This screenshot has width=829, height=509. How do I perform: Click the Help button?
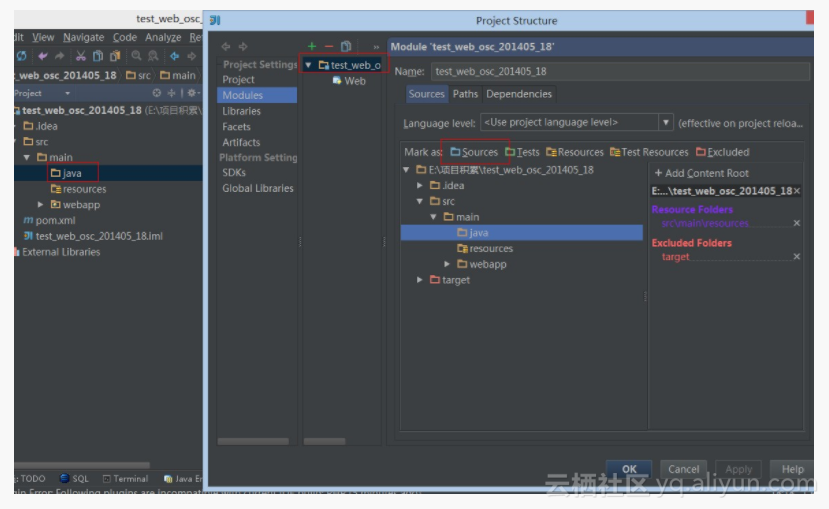click(x=792, y=469)
